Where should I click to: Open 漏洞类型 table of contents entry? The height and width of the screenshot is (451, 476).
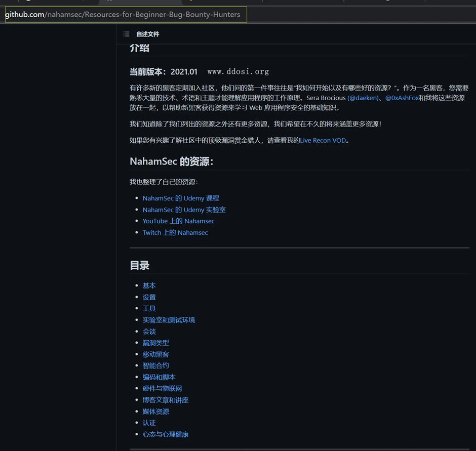click(x=156, y=343)
